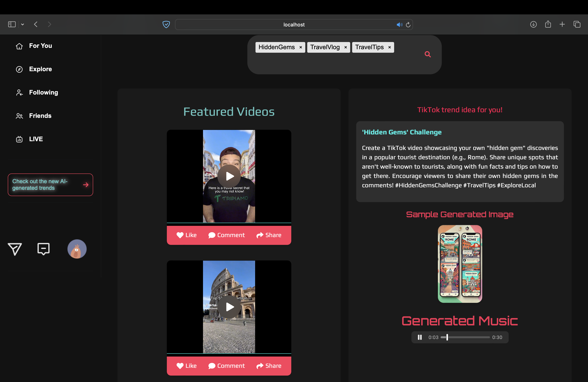Open the message inbox icon in sidebar

(x=44, y=249)
